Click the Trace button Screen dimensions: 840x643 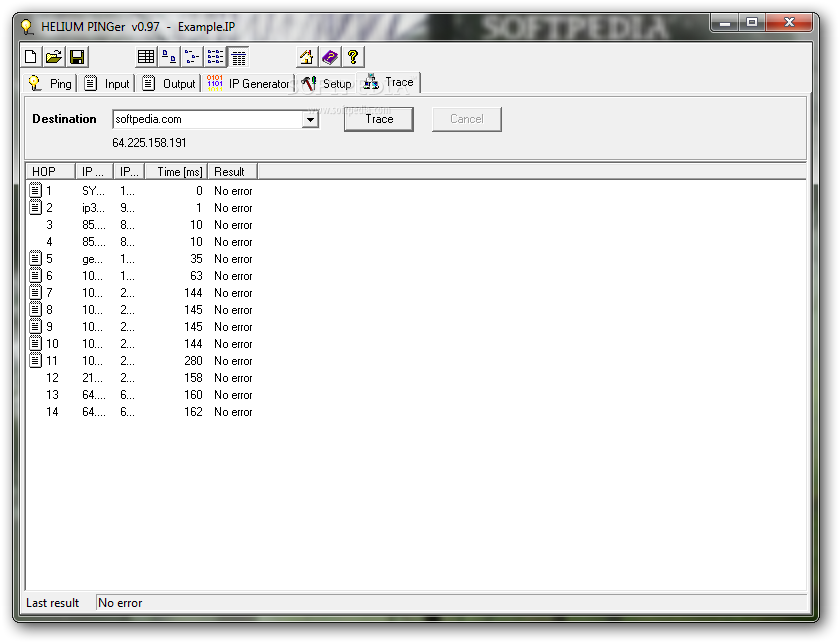coord(379,119)
